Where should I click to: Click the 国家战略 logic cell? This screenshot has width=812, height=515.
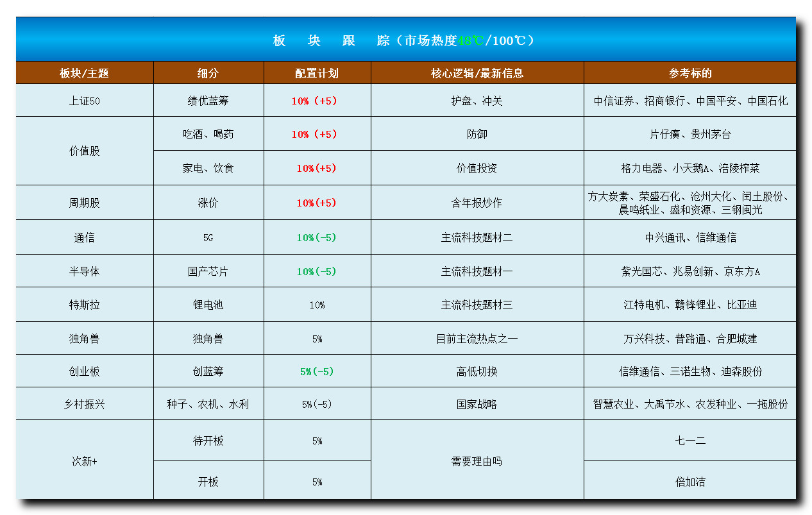(477, 404)
